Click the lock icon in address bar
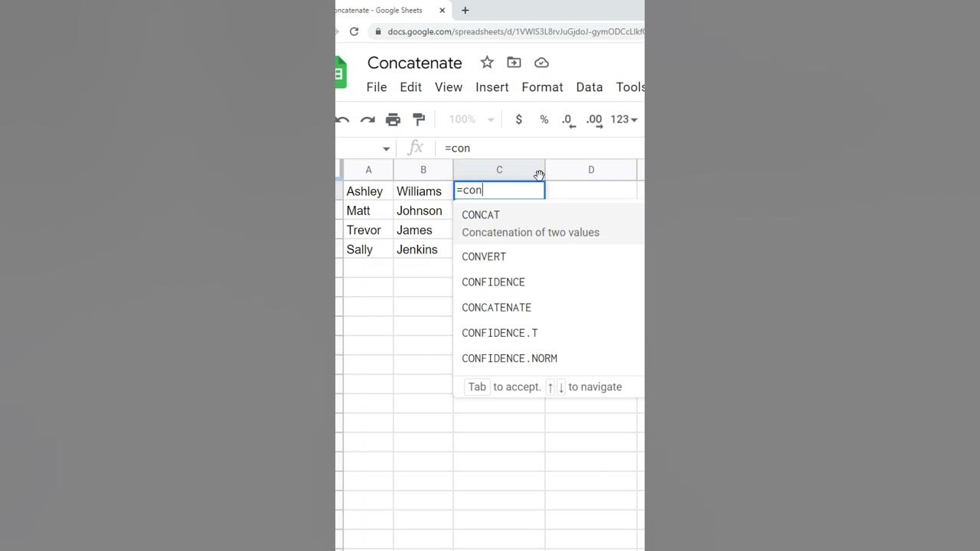This screenshot has height=551, width=980. [x=377, y=32]
